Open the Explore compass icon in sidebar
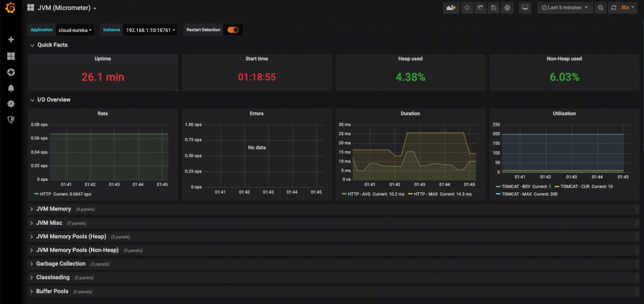 coord(11,72)
